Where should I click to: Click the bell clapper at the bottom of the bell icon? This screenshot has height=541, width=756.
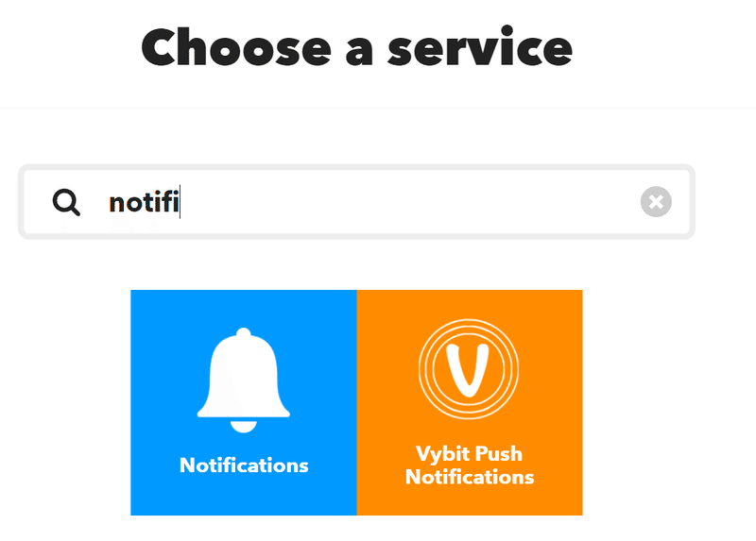tap(244, 427)
